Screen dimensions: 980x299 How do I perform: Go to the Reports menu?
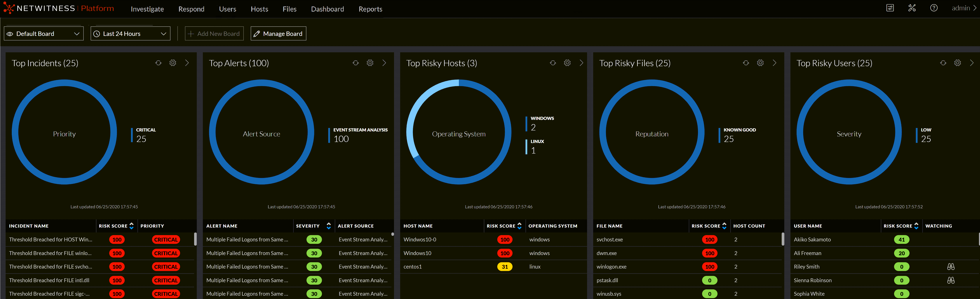pos(370,9)
